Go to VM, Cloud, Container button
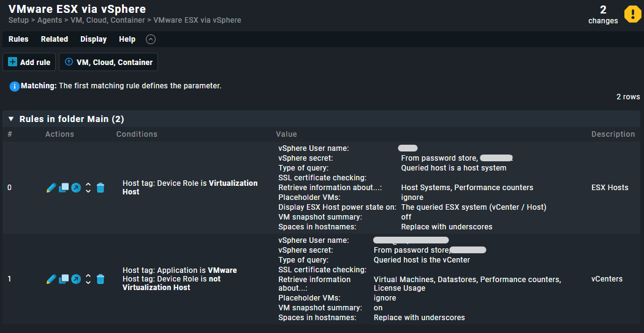This screenshot has width=644, height=333. (108, 62)
